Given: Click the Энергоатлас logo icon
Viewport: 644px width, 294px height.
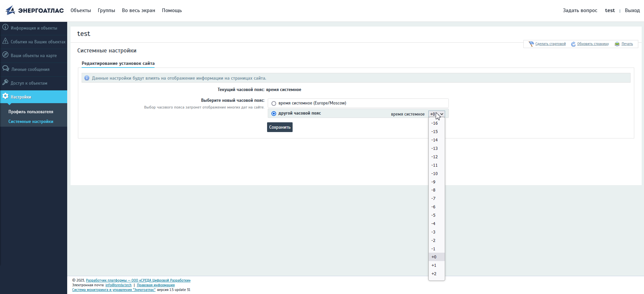Looking at the screenshot, I should 10,10.
